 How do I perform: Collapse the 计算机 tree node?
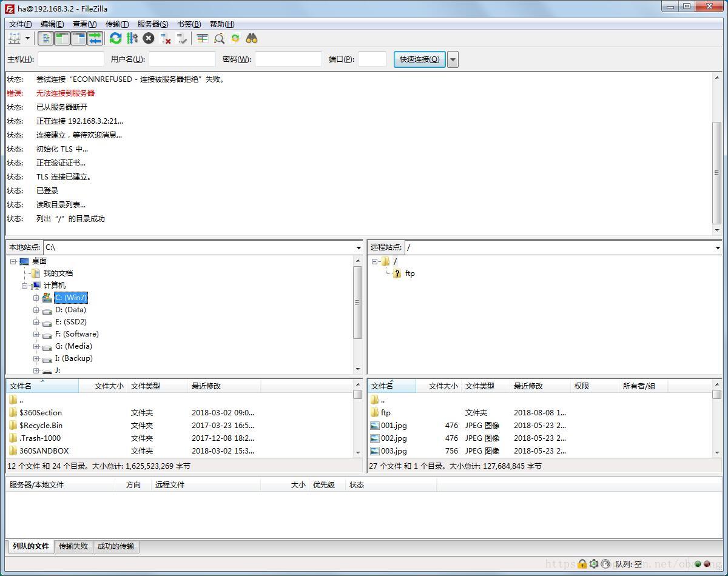[25, 286]
